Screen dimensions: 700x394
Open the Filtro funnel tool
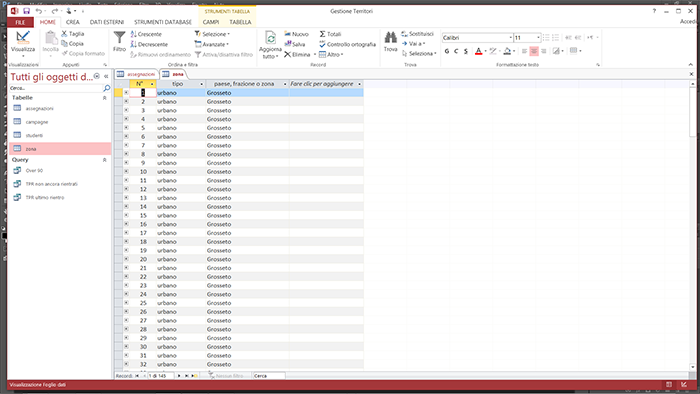click(119, 41)
